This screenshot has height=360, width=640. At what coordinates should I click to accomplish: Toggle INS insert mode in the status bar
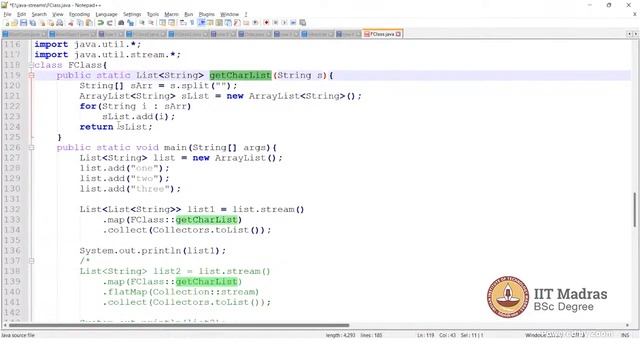(x=625, y=335)
